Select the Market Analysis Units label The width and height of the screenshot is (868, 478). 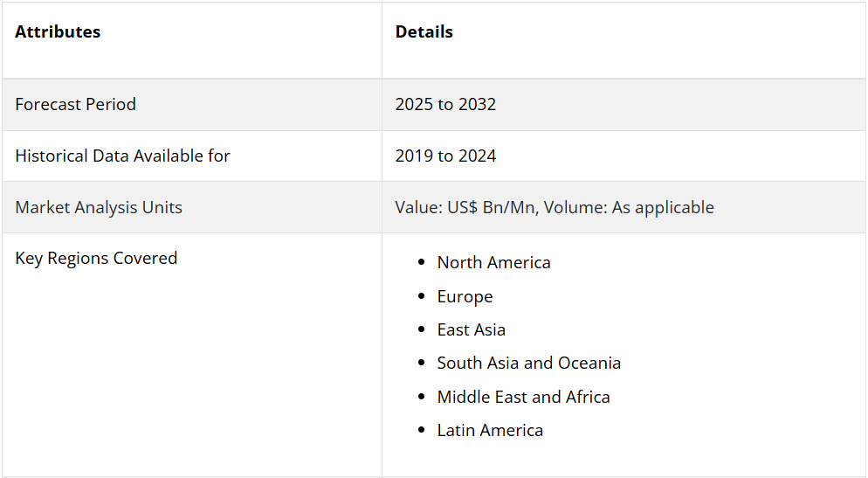pyautogui.click(x=99, y=207)
